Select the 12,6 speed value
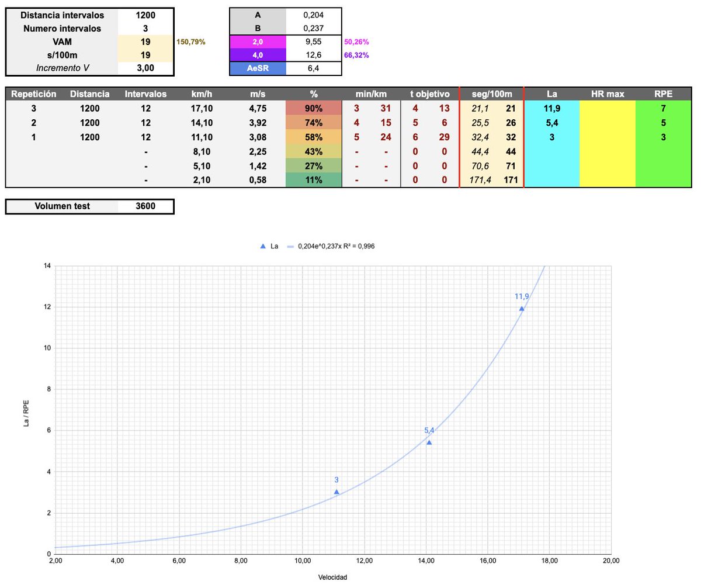The image size is (701, 588). click(314, 55)
